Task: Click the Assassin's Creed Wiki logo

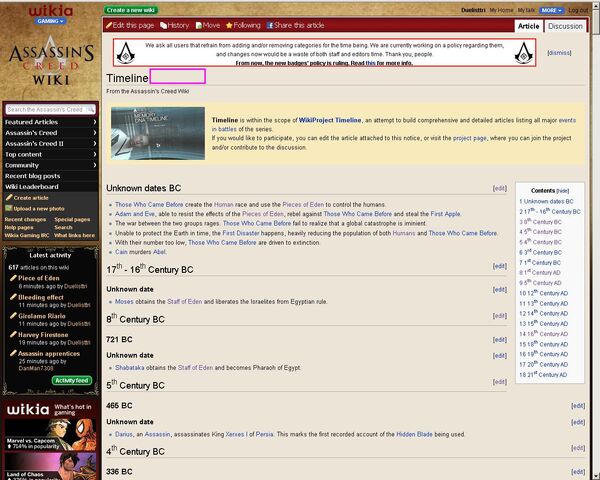Action: [51, 61]
